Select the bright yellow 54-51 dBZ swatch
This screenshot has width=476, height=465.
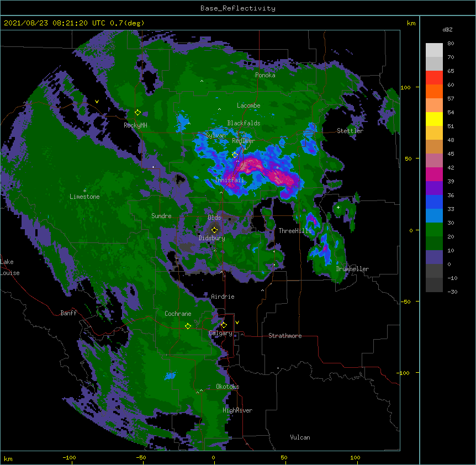pyautogui.click(x=434, y=119)
